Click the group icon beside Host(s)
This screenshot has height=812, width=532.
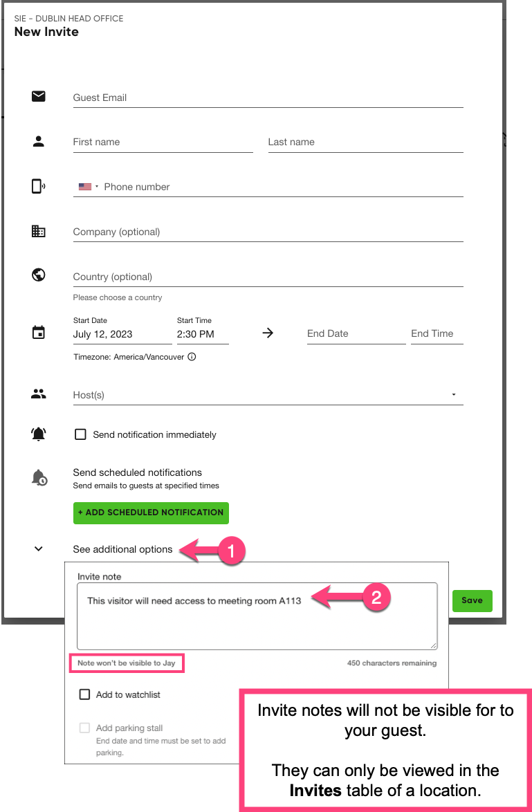39,394
